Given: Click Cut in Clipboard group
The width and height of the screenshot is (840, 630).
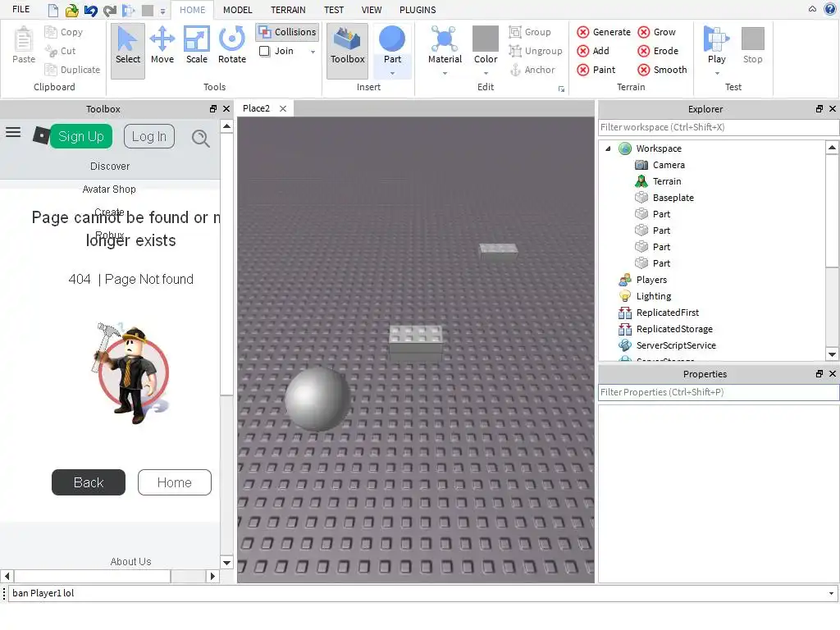Looking at the screenshot, I should coord(60,51).
